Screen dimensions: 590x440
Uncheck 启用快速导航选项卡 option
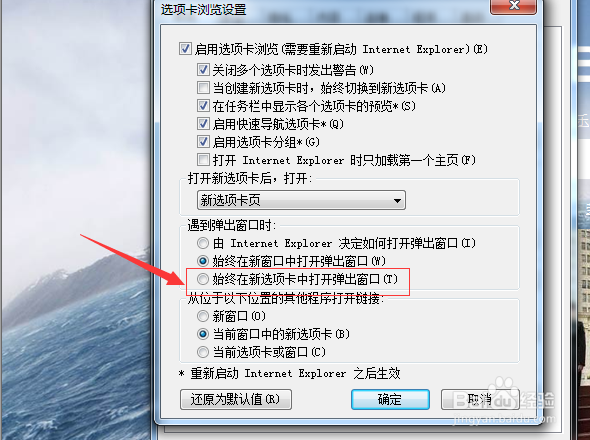point(203,124)
